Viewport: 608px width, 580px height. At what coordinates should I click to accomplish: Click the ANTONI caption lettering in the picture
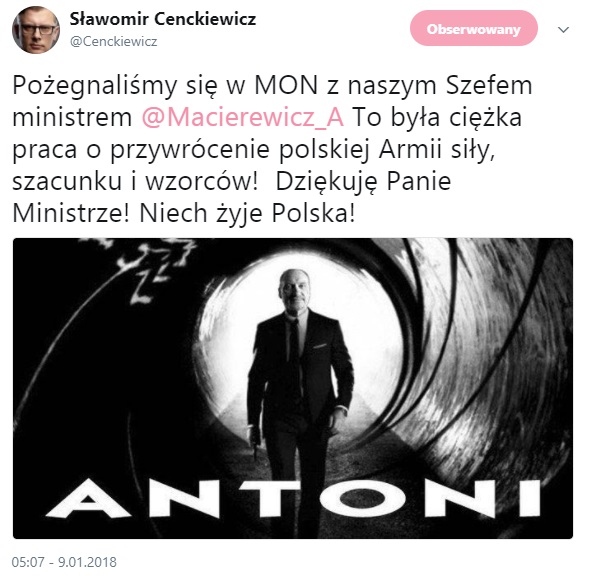[293, 498]
